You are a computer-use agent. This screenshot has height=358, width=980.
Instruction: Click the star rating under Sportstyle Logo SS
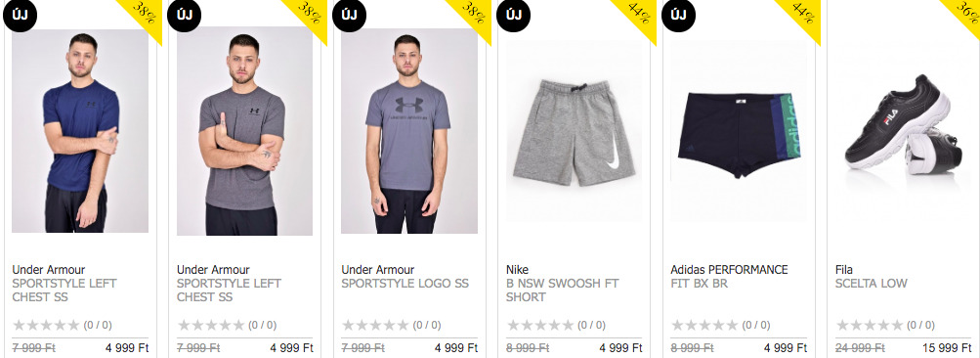[x=375, y=325]
